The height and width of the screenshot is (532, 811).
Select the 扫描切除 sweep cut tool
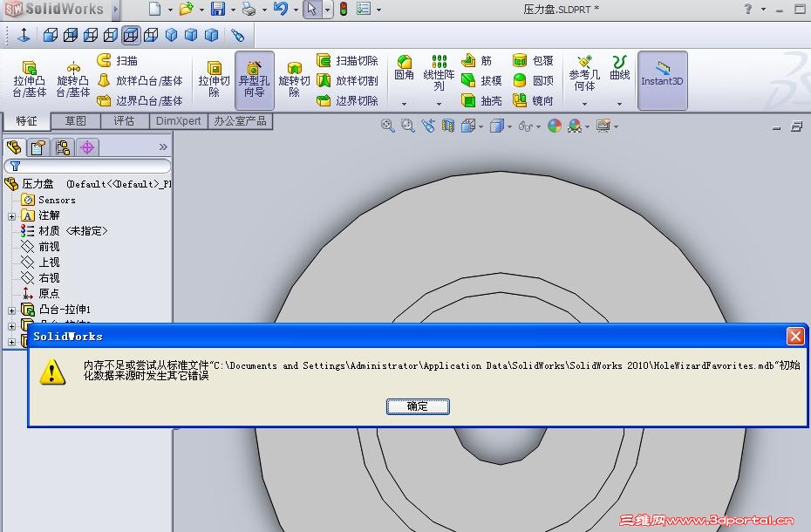pyautogui.click(x=348, y=60)
